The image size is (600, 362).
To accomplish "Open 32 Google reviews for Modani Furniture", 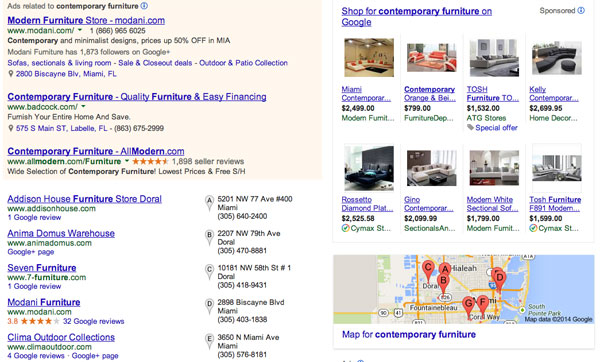I will [94, 321].
